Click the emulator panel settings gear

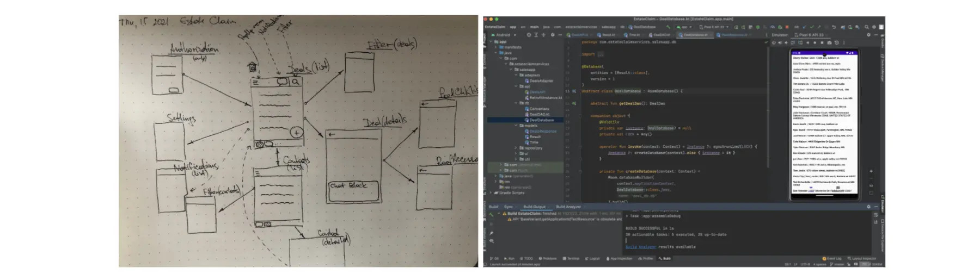click(868, 35)
